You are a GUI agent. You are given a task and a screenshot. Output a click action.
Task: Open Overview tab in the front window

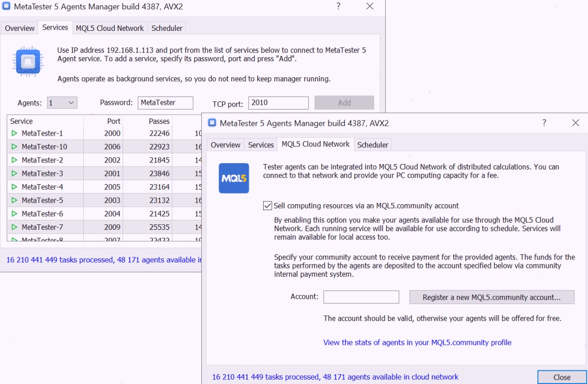point(225,145)
